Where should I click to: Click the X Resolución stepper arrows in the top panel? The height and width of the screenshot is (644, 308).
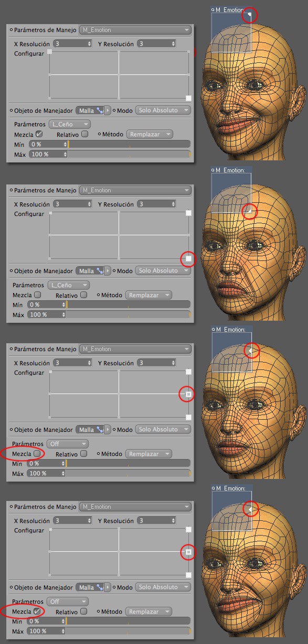90,44
